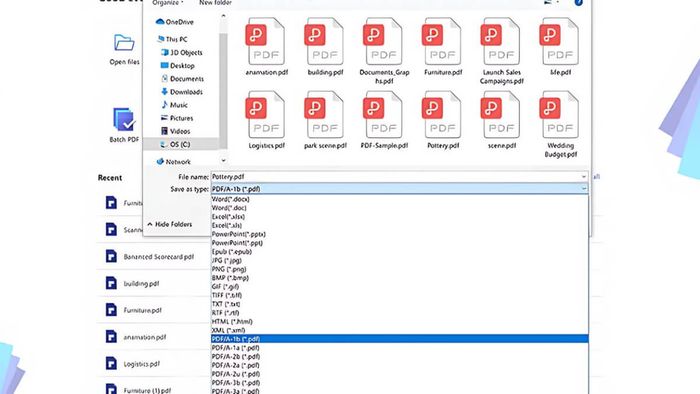Choose PDF/A-2u (*.pdf) file type
The height and width of the screenshot is (394, 700).
tap(400, 374)
